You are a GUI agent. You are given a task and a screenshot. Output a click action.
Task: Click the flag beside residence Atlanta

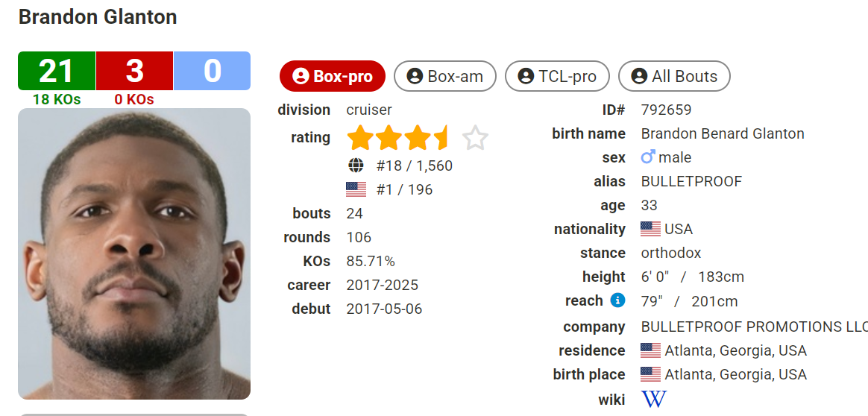point(651,350)
